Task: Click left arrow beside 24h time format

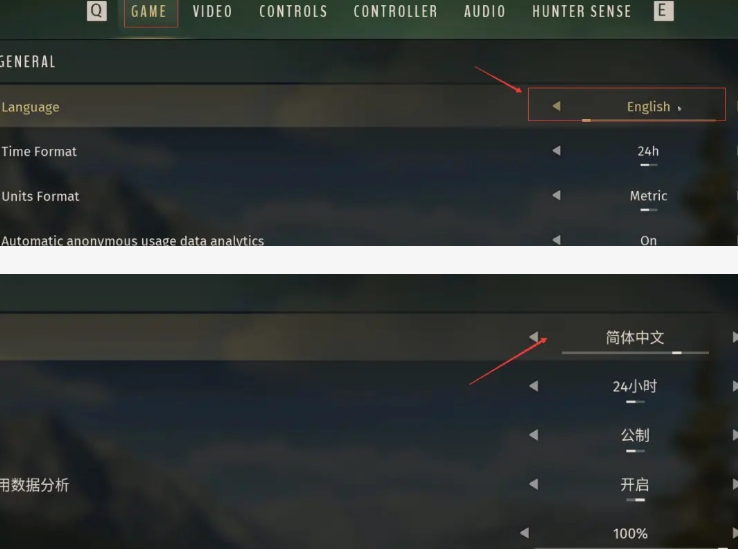Action: pyautogui.click(x=556, y=151)
